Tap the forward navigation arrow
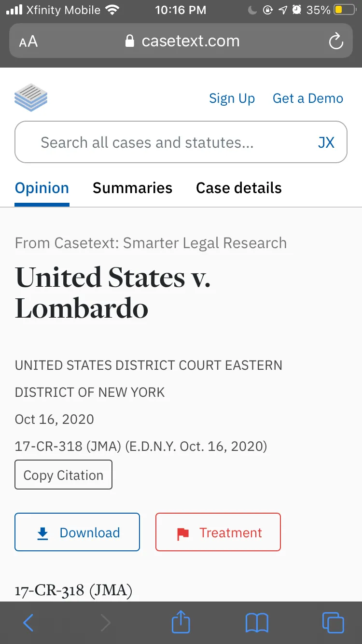This screenshot has width=362, height=644. click(x=106, y=623)
